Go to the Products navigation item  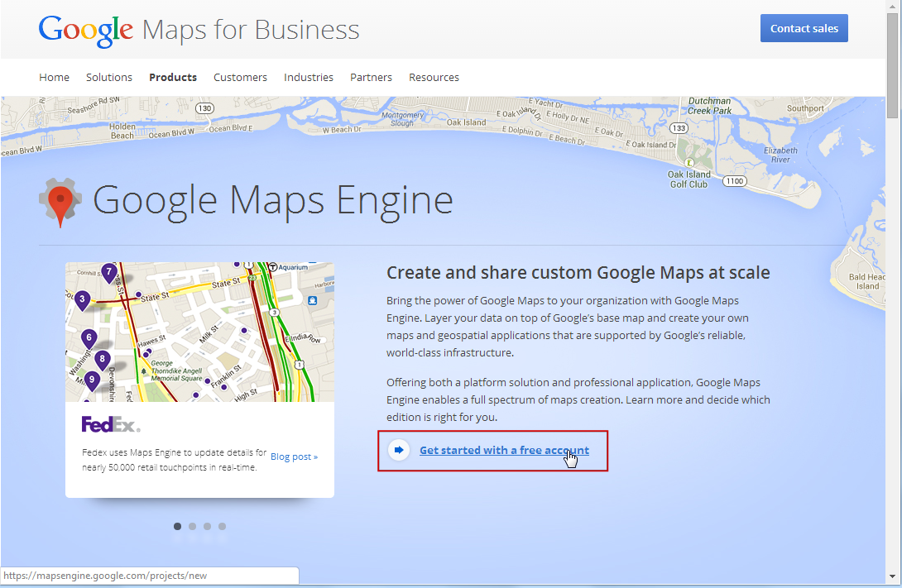(x=173, y=77)
